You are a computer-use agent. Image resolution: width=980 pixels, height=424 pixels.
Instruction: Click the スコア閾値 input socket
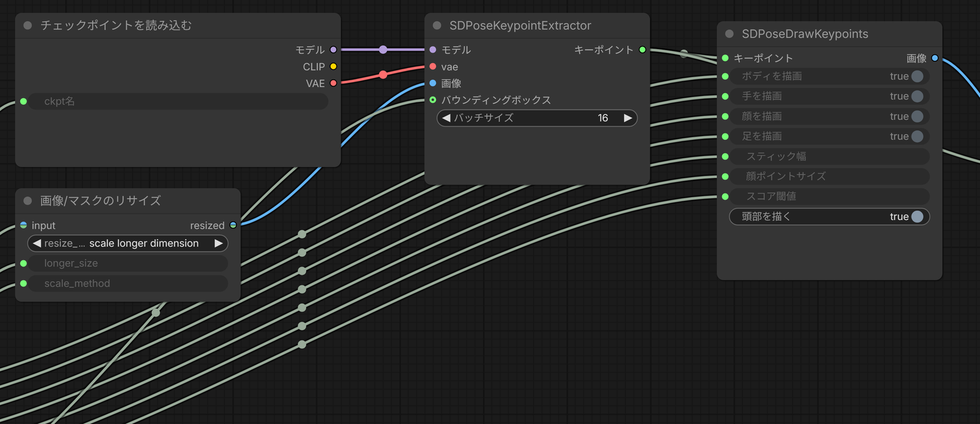(x=725, y=196)
